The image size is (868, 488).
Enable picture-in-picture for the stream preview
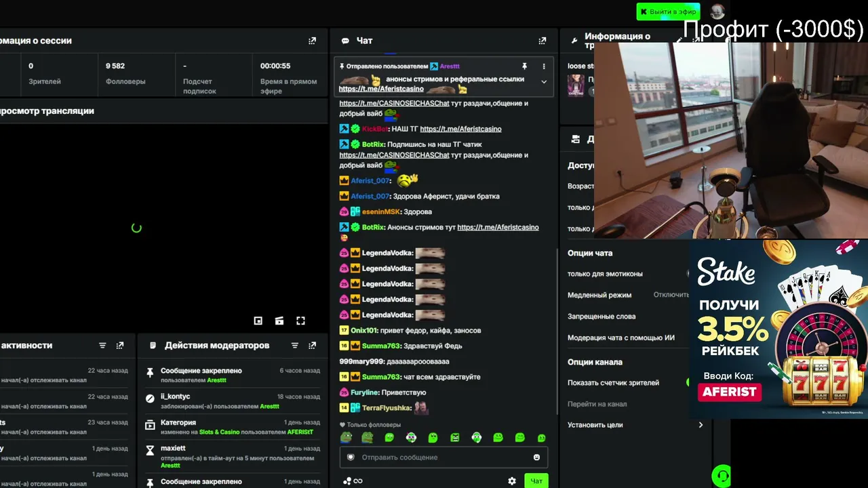click(258, 321)
